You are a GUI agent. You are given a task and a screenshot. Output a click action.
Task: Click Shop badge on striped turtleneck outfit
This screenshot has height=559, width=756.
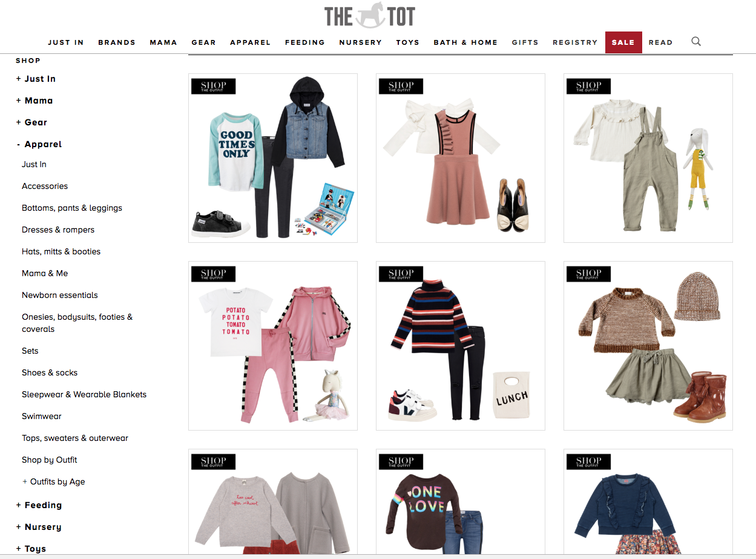(x=401, y=274)
